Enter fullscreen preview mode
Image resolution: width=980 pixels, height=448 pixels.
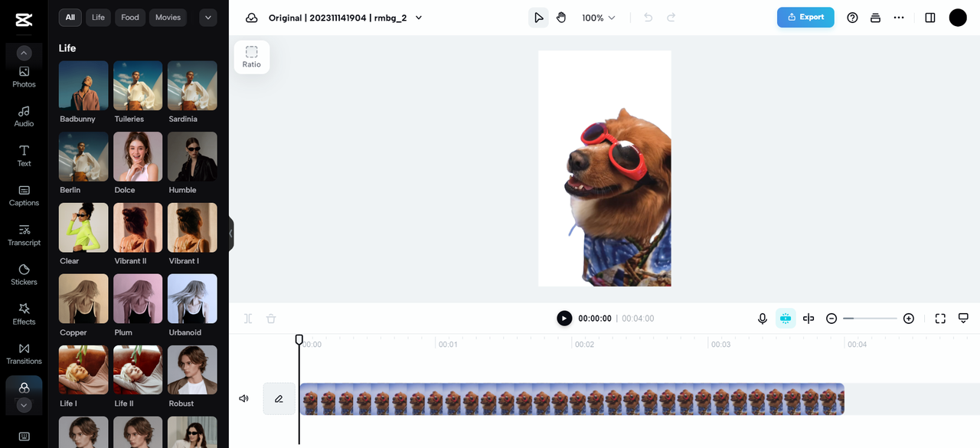tap(940, 319)
